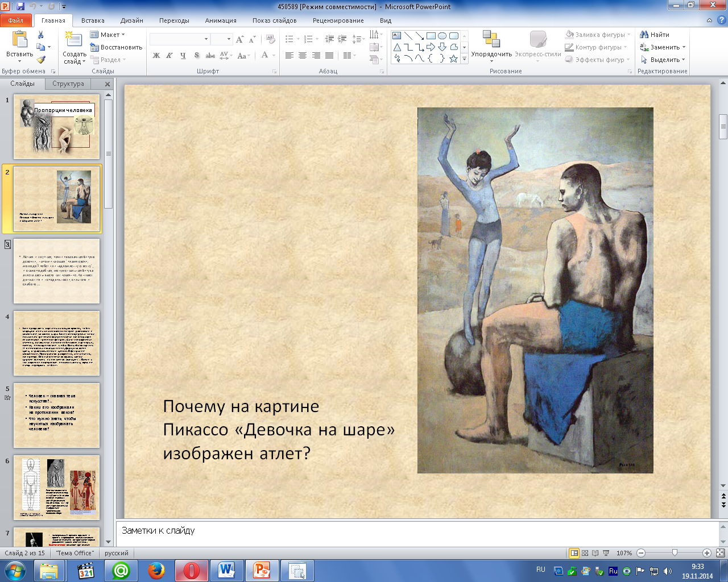
Task: Expand the shapes gallery more arrow
Action: click(464, 59)
